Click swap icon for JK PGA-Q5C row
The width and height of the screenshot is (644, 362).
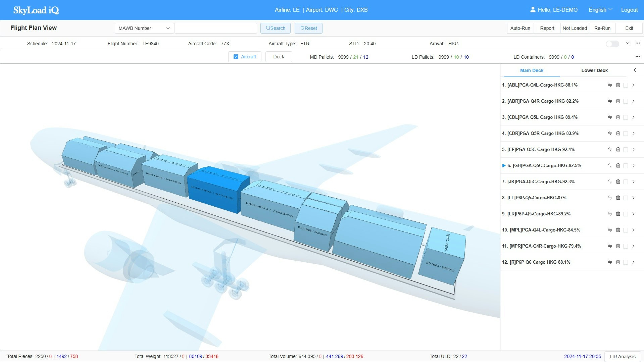pos(610,182)
